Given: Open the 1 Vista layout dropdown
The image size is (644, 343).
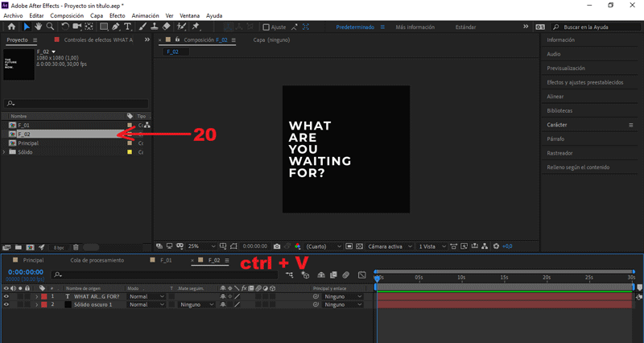Looking at the screenshot, I should tap(432, 246).
